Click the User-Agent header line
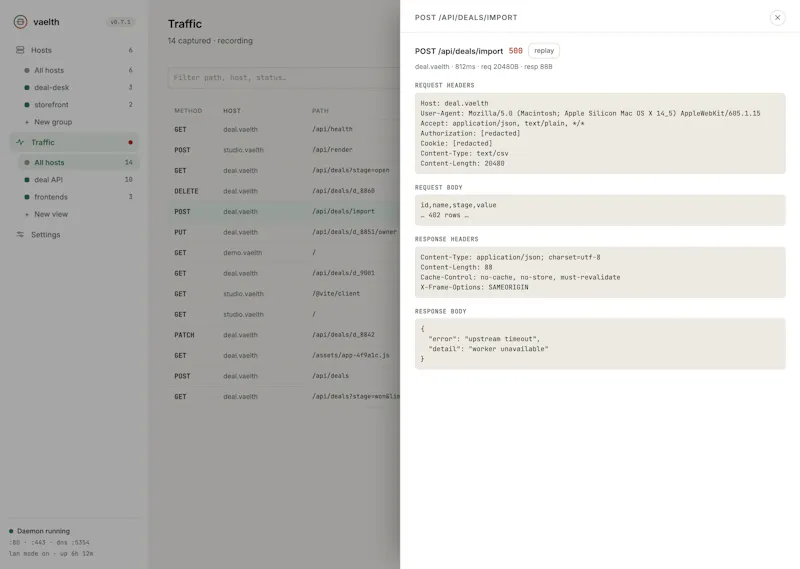 point(590,113)
